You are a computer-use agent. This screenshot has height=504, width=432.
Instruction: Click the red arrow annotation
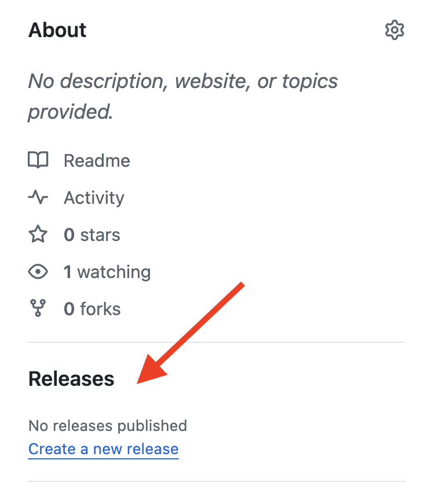(190, 333)
